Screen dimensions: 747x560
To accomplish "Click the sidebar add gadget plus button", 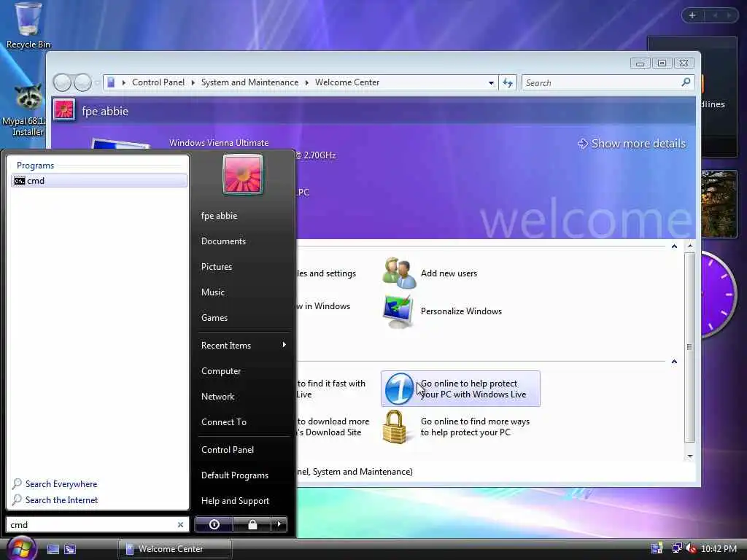I will pos(692,15).
